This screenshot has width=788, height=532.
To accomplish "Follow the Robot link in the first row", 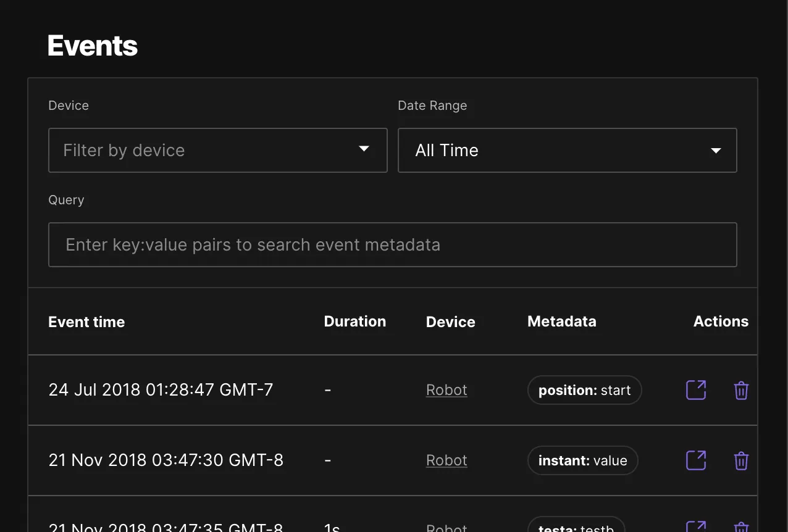I will pos(446,389).
